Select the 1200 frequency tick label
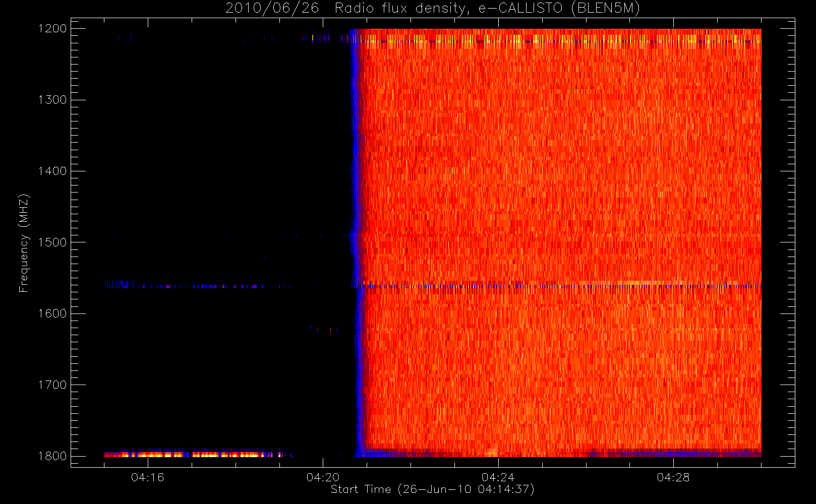This screenshot has width=816, height=504. point(52,29)
